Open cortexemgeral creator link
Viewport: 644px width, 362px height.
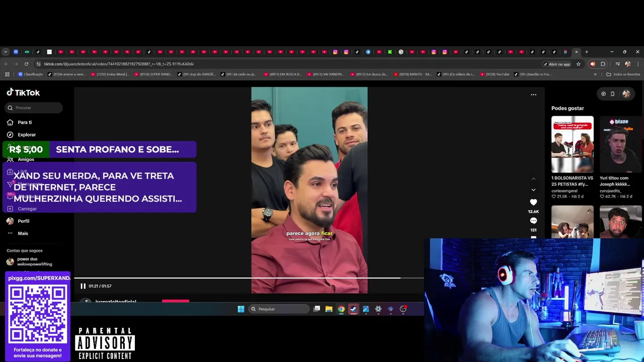pos(564,191)
